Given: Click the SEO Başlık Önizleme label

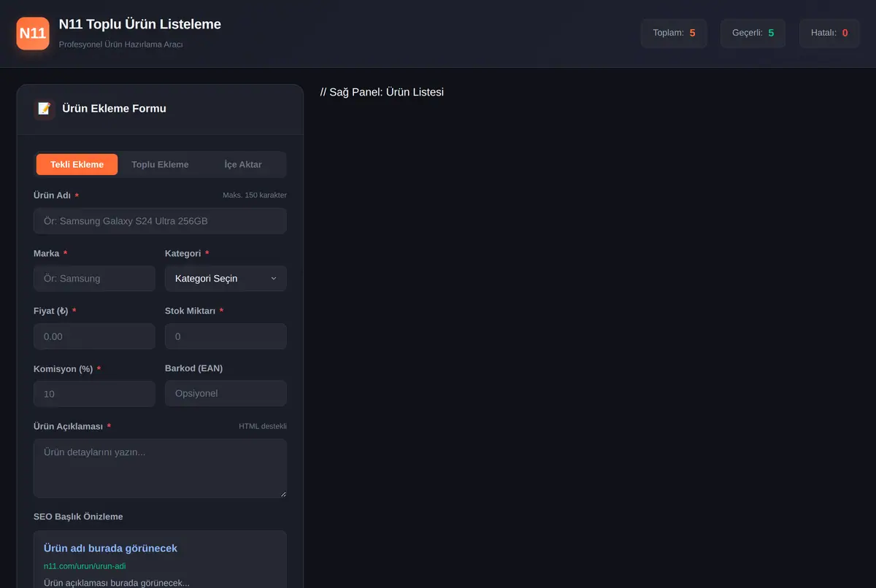Looking at the screenshot, I should pos(78,517).
